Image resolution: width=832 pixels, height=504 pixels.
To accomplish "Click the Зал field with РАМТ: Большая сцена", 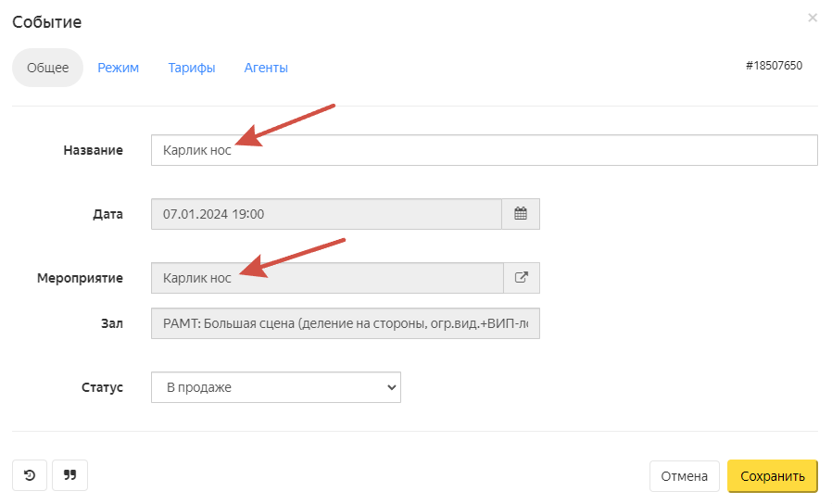I will point(345,324).
